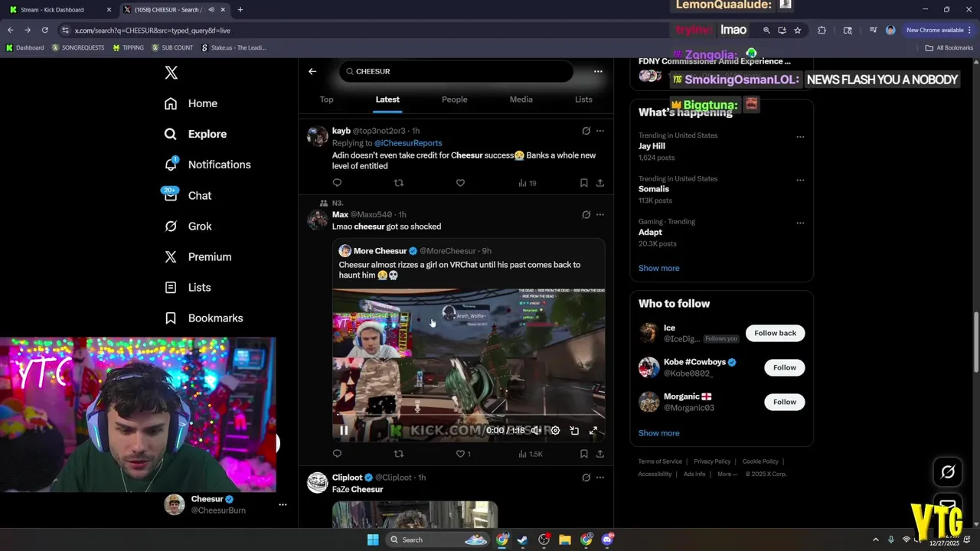The height and width of the screenshot is (551, 980).
Task: Open Steam from the taskbar
Action: tap(522, 540)
